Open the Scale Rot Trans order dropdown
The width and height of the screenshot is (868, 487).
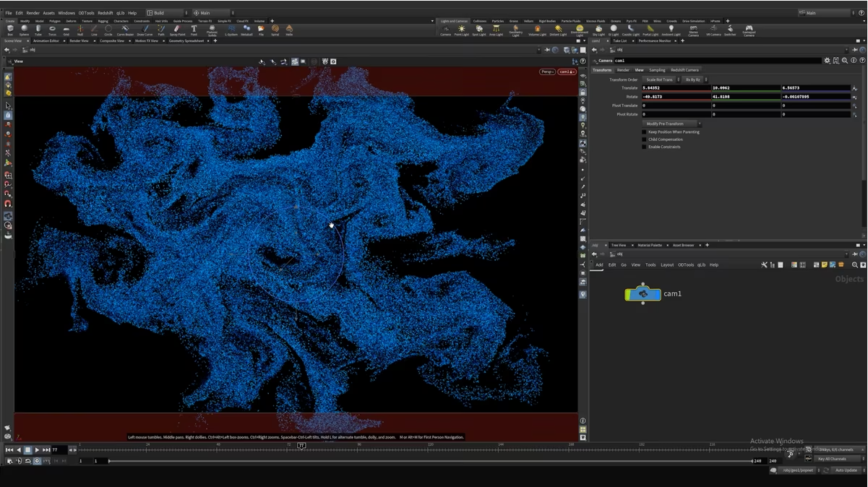coord(660,79)
